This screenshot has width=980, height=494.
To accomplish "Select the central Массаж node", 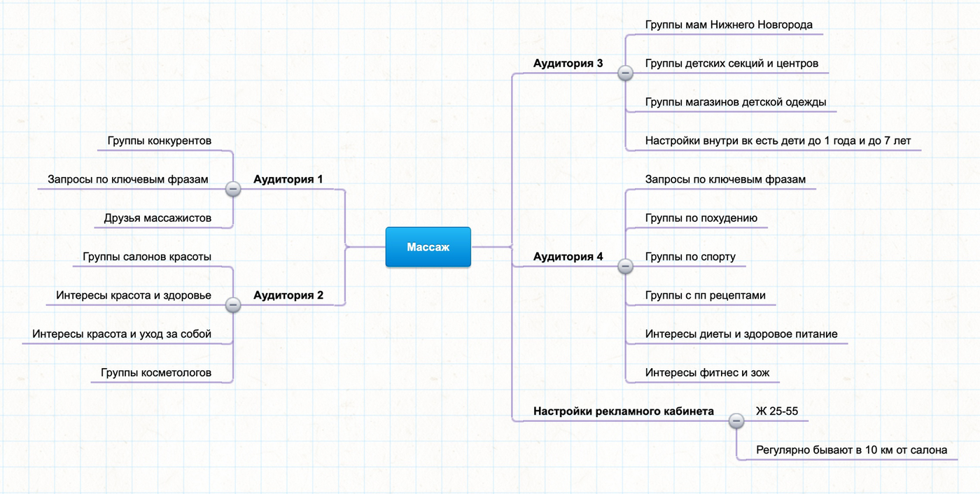I will pos(428,247).
